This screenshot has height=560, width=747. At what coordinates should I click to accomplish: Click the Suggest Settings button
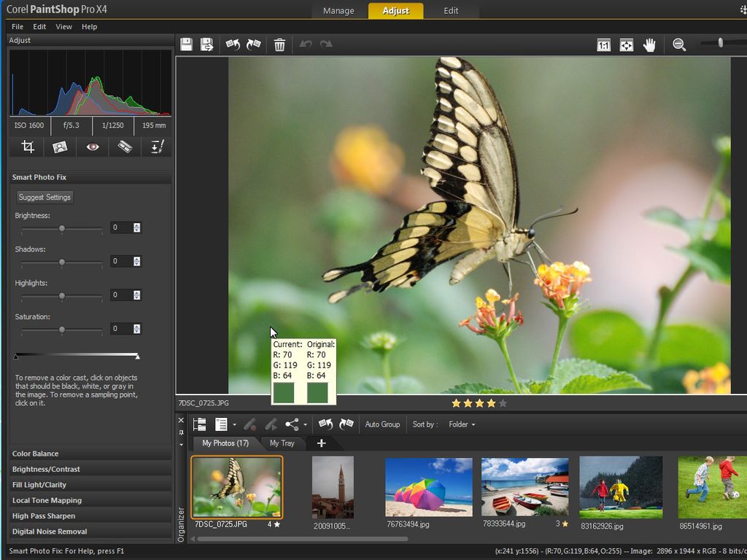point(44,197)
